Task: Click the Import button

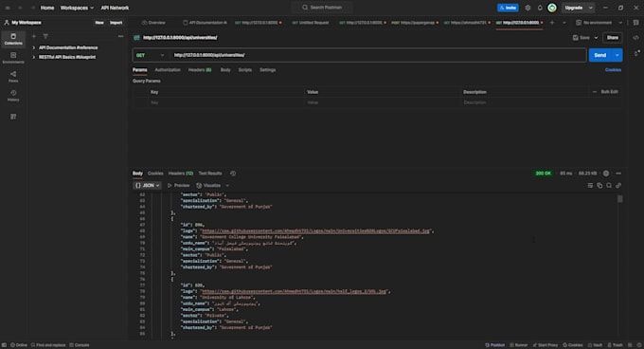Action: (116, 23)
